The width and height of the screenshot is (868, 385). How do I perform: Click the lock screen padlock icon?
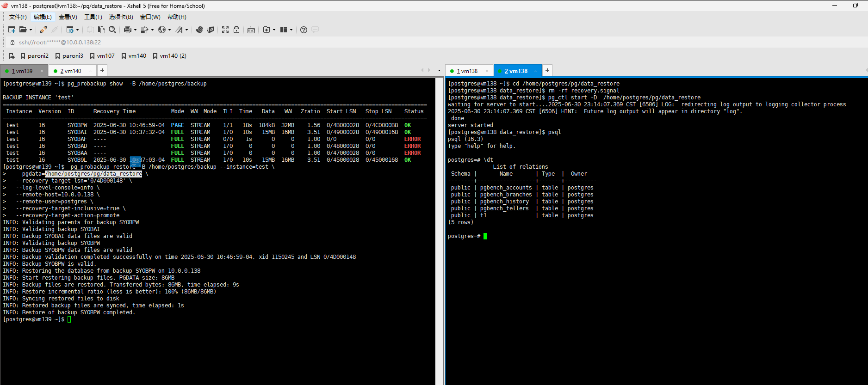click(x=236, y=30)
